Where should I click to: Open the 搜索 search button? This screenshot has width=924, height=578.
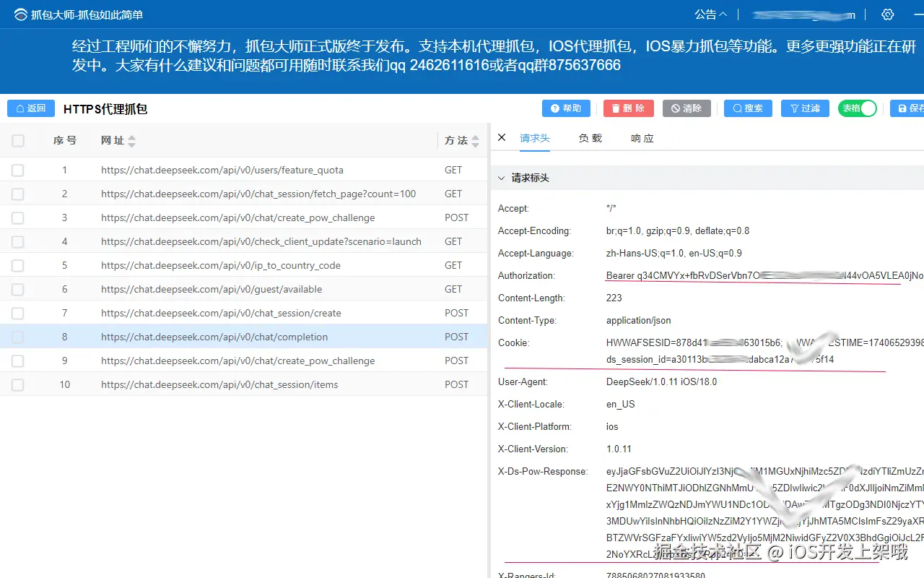[748, 108]
